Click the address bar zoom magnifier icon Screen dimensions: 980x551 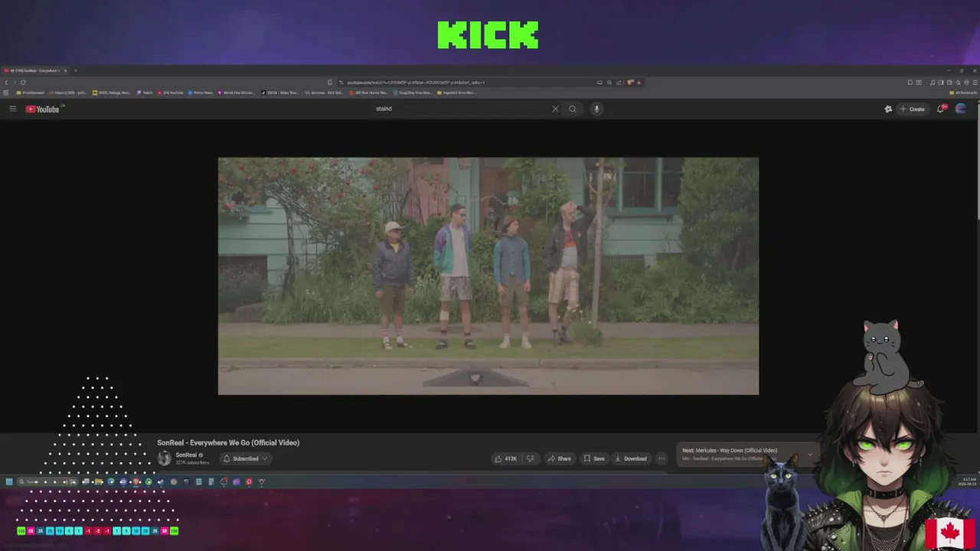click(609, 82)
